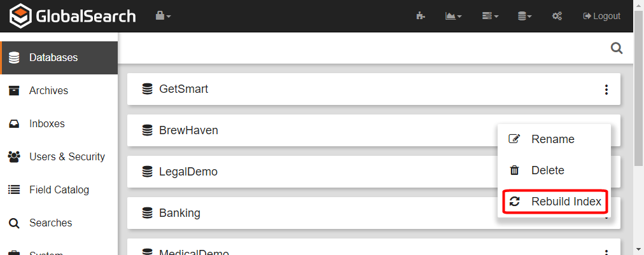
Task: Open the GetSmart three-dot options menu
Action: pyautogui.click(x=606, y=90)
